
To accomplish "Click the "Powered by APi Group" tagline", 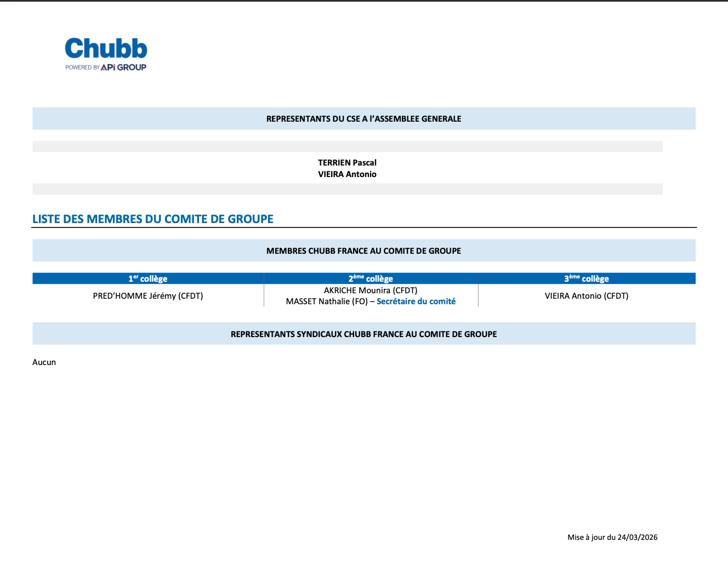I will 106,67.
